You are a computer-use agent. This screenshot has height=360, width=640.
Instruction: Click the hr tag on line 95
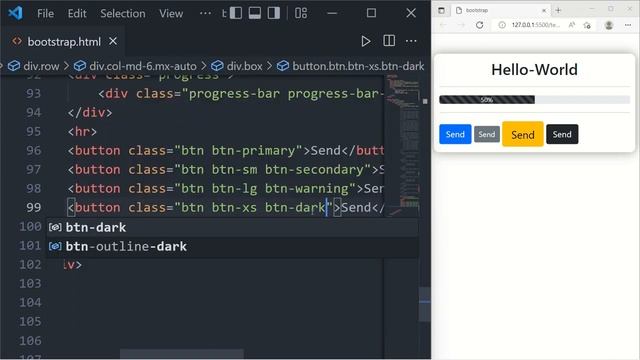tap(82, 132)
